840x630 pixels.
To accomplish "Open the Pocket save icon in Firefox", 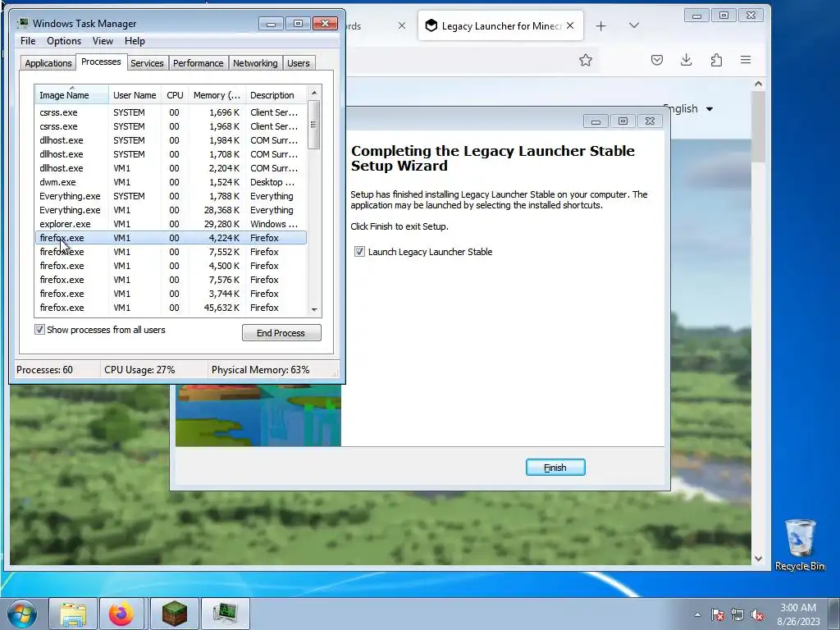I will pos(657,60).
